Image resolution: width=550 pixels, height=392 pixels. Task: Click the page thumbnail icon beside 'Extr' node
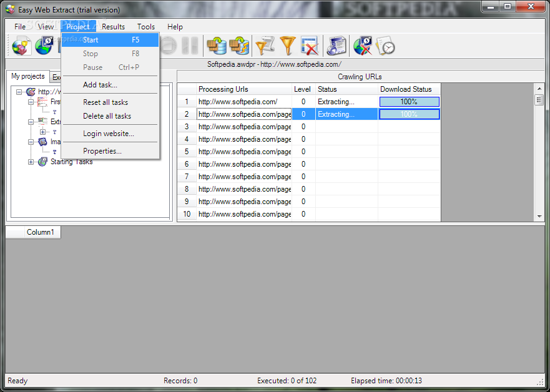pyautogui.click(x=42, y=122)
